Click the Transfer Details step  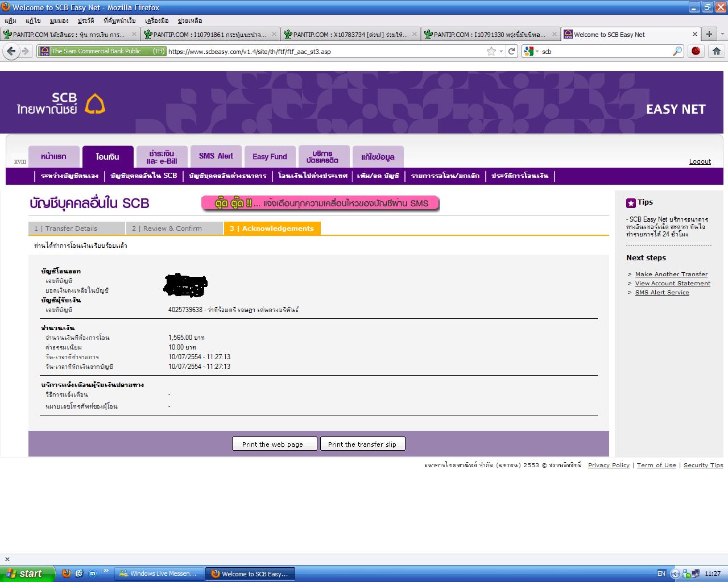(76, 228)
